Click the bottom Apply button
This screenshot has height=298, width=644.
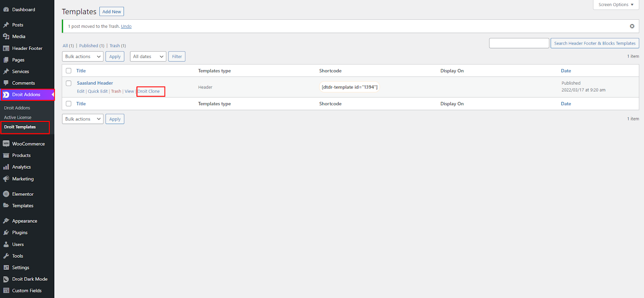(x=115, y=119)
